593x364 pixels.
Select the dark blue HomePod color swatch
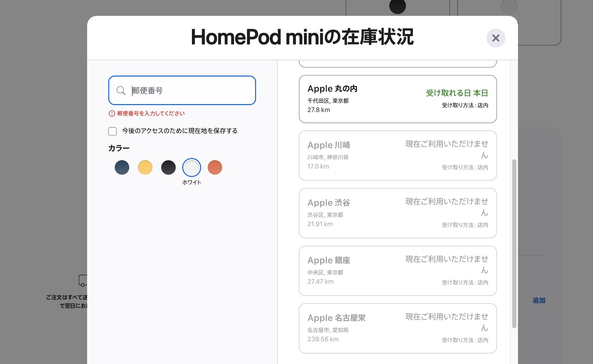[x=122, y=168]
